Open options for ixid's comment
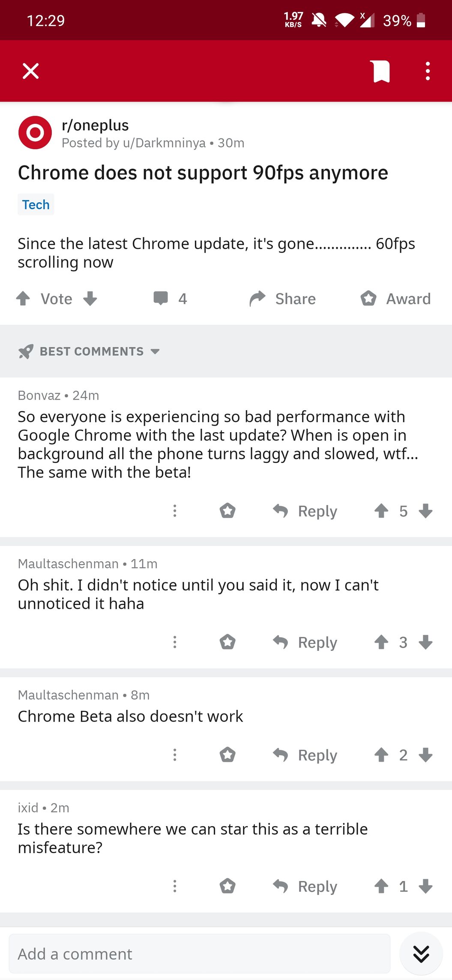 click(175, 886)
